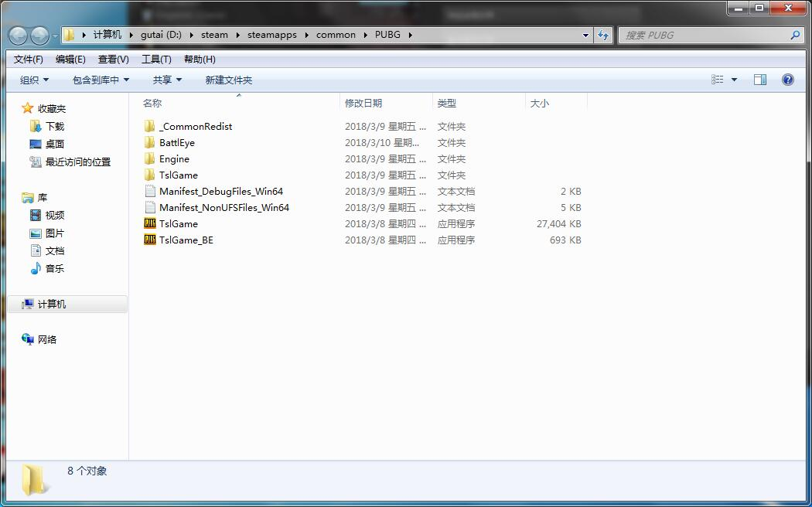Select the BattlEye folder icon

(x=150, y=142)
